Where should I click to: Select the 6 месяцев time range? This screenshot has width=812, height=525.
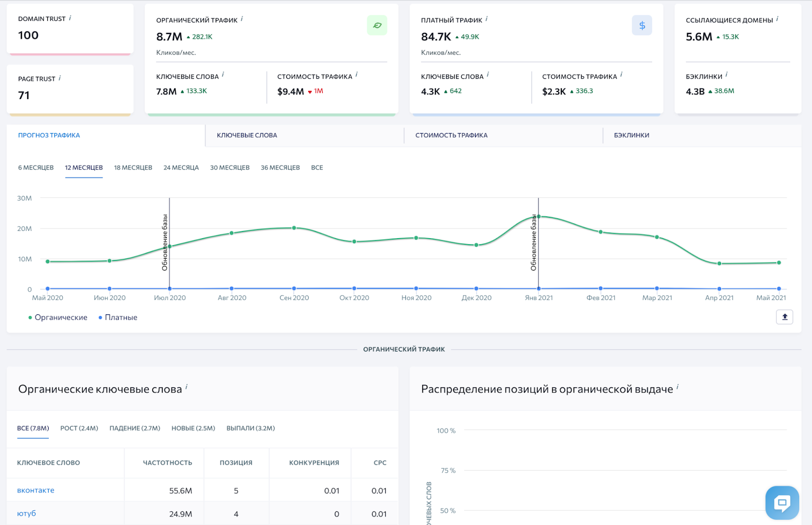(36, 168)
